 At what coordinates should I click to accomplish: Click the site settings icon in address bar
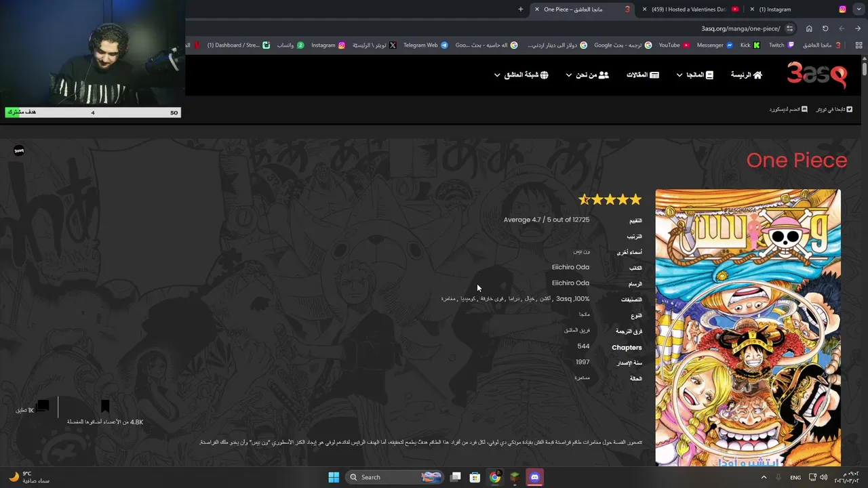click(x=789, y=28)
